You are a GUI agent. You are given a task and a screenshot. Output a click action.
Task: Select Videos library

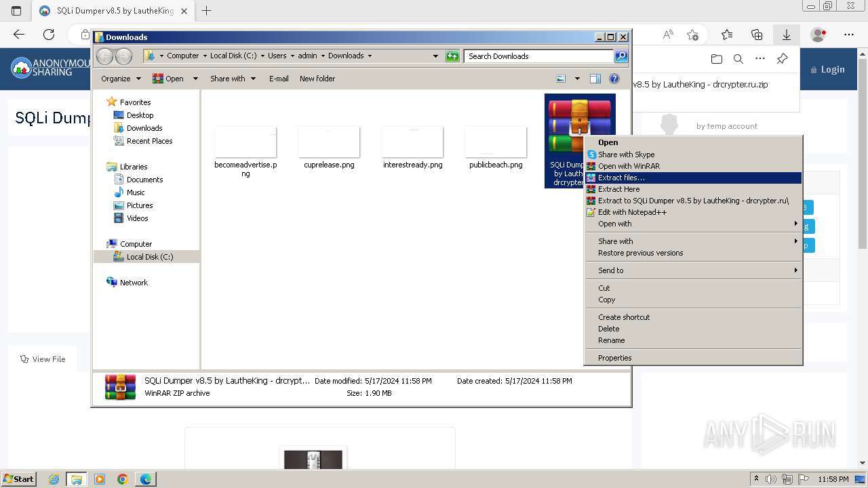click(137, 218)
